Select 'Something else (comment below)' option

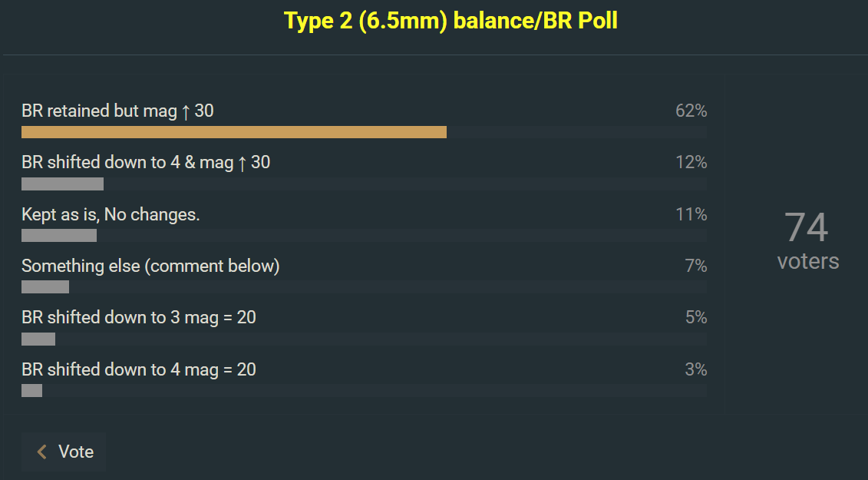[150, 266]
